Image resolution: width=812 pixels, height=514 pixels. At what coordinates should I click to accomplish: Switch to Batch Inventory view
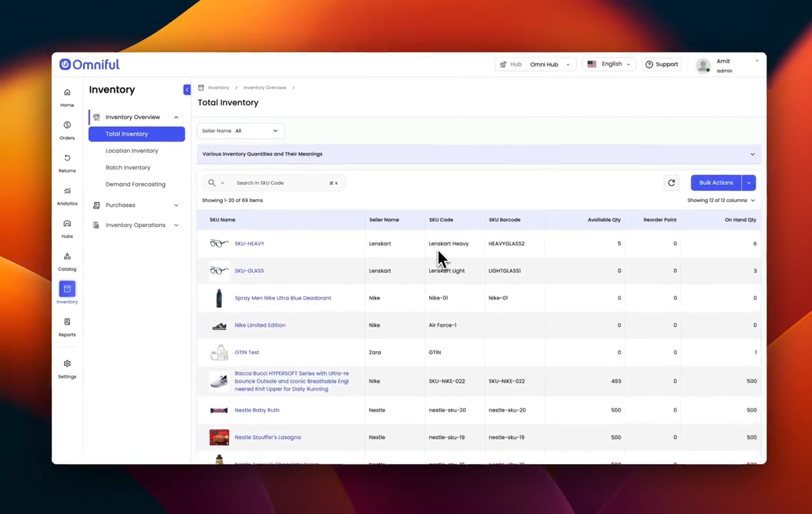coord(128,168)
